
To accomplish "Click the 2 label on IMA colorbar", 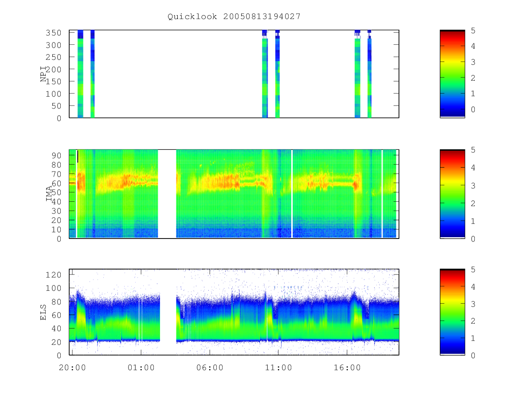I will click(x=473, y=203).
